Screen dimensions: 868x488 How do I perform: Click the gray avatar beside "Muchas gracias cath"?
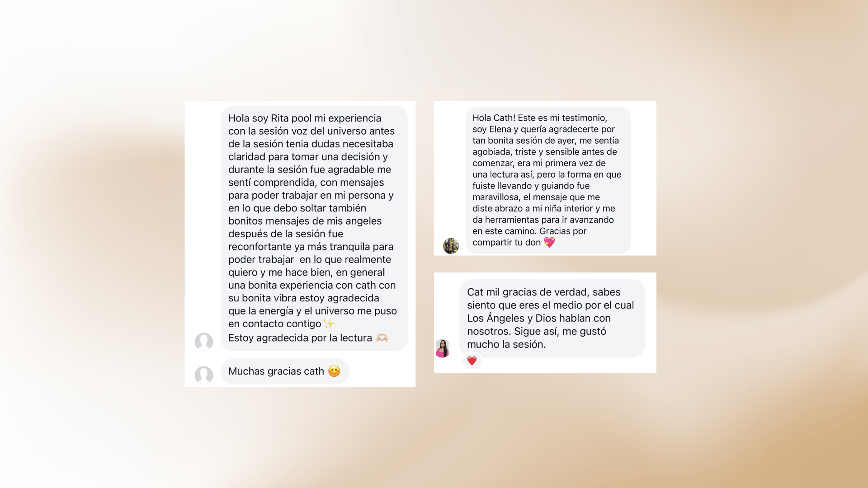[204, 375]
